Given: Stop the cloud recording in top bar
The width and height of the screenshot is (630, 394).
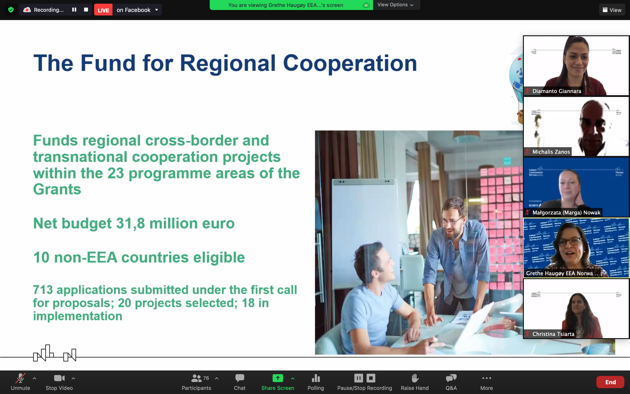Looking at the screenshot, I should (x=86, y=10).
